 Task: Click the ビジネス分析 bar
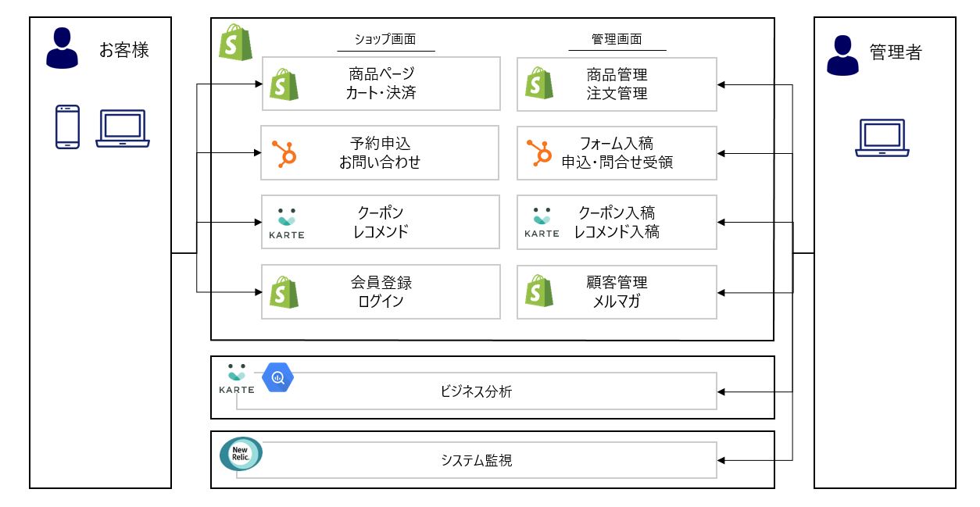coord(476,391)
